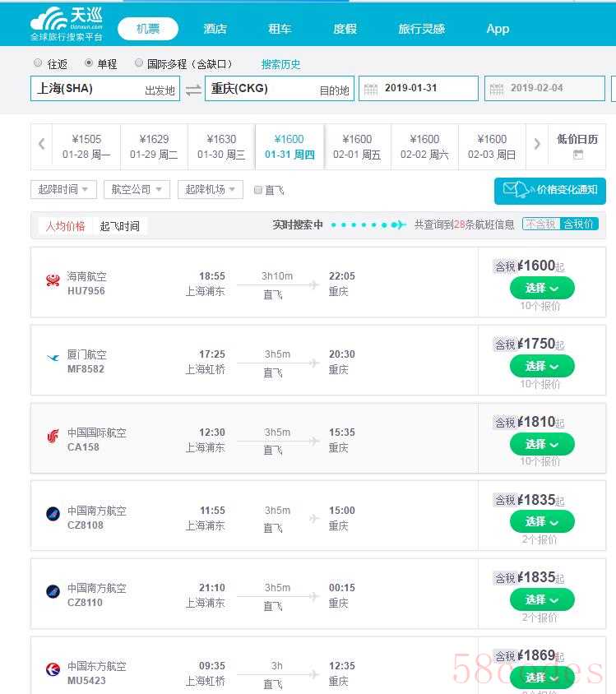Viewport: 616px width, 694px height.
Task: Click Hainan Airlines logo for HU7956
Action: tap(53, 280)
